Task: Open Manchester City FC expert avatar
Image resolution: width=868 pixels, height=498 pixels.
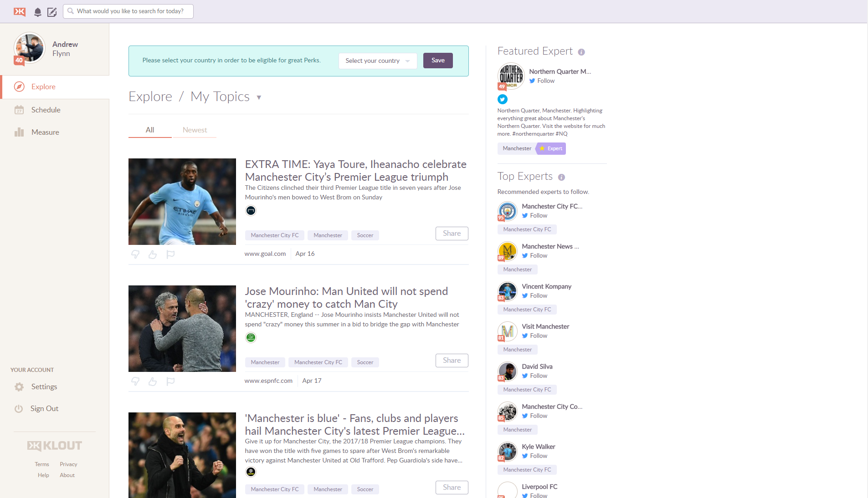Action: [507, 211]
